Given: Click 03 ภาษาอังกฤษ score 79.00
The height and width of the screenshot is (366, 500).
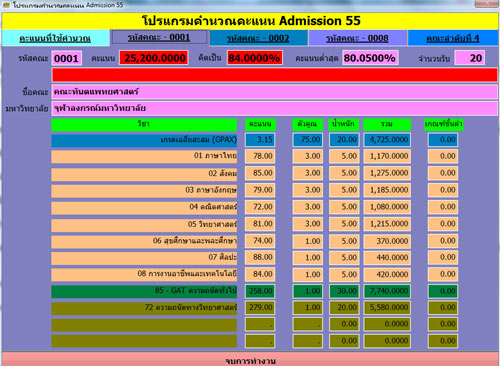Looking at the screenshot, I should click(x=260, y=190).
